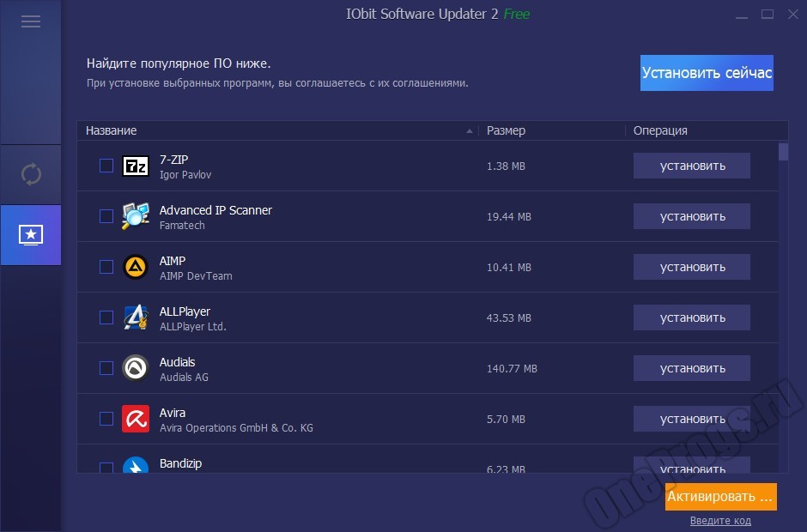Image resolution: width=807 pixels, height=532 pixels.
Task: Click the ALLPlayer Ltd. publisher text
Action: click(x=193, y=327)
